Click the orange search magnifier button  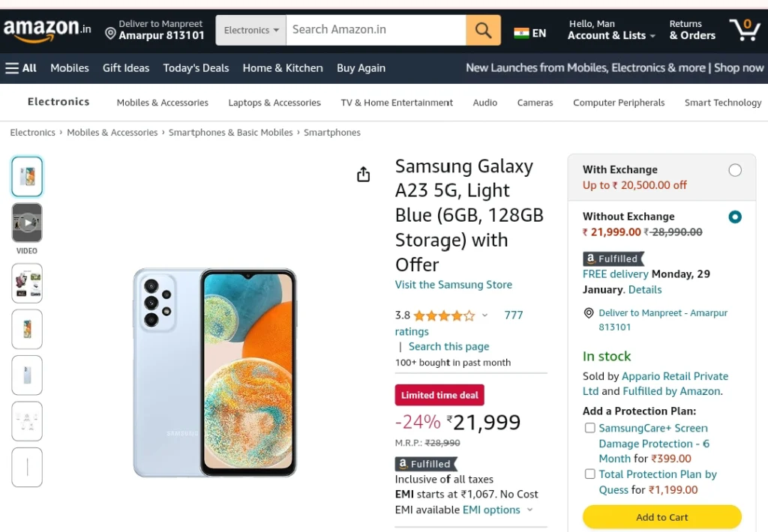click(483, 30)
